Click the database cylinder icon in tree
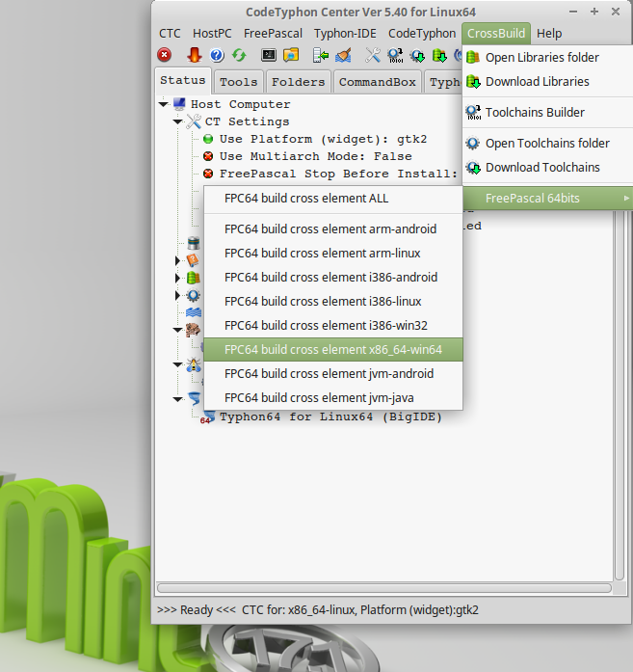 [194, 243]
